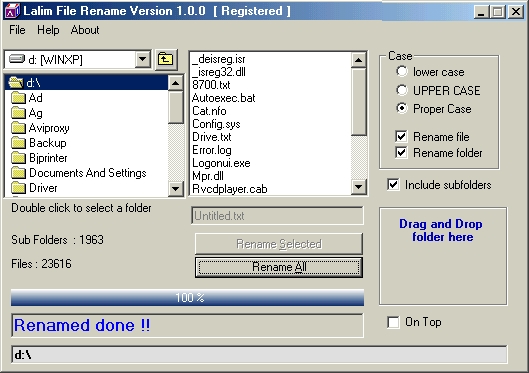Click the file list scrollbar thumb
Image resolution: width=529 pixels, height=373 pixels.
[358, 102]
